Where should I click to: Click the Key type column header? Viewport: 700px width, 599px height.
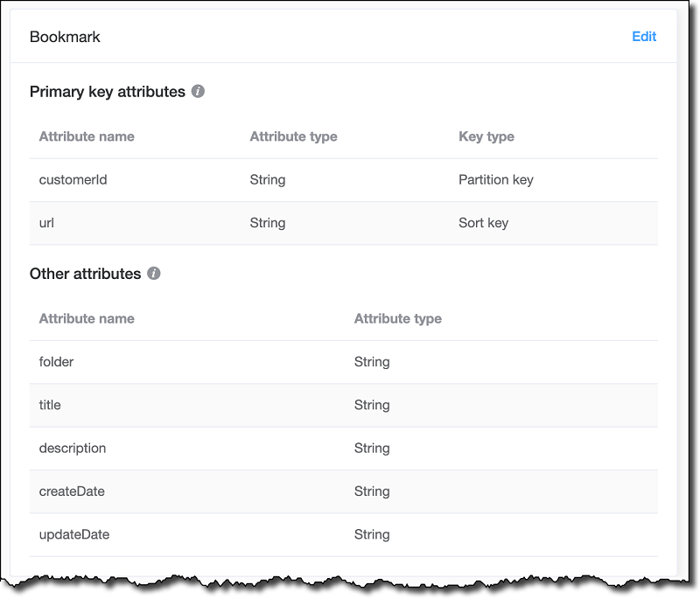pos(486,136)
